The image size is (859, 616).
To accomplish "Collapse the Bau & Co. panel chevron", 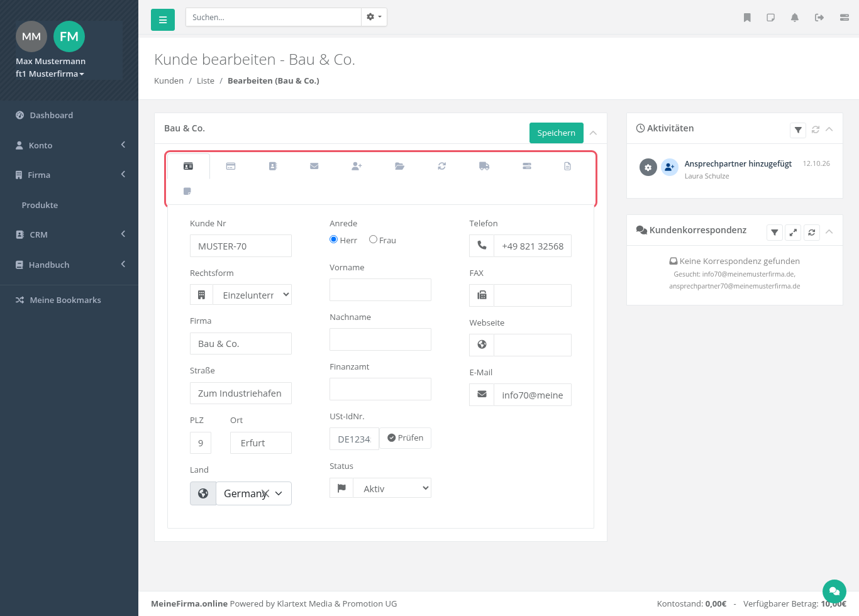I will tap(593, 133).
